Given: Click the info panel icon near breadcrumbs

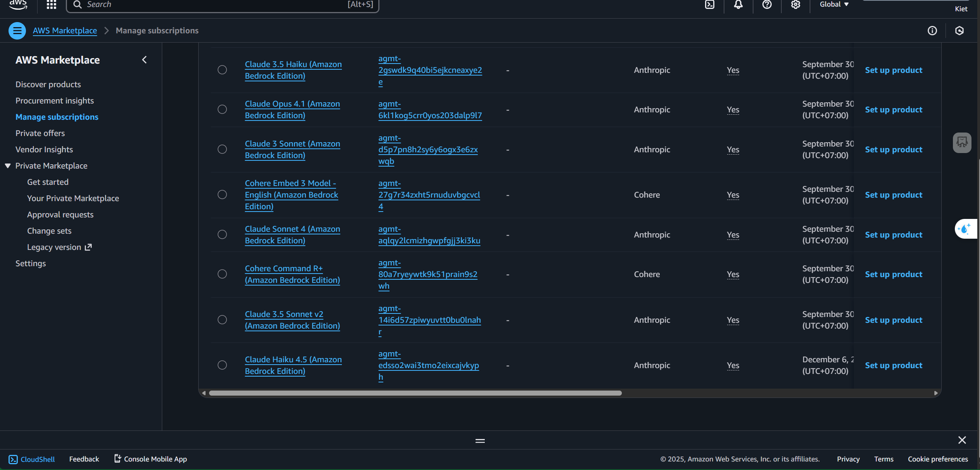Looking at the screenshot, I should (x=932, y=31).
